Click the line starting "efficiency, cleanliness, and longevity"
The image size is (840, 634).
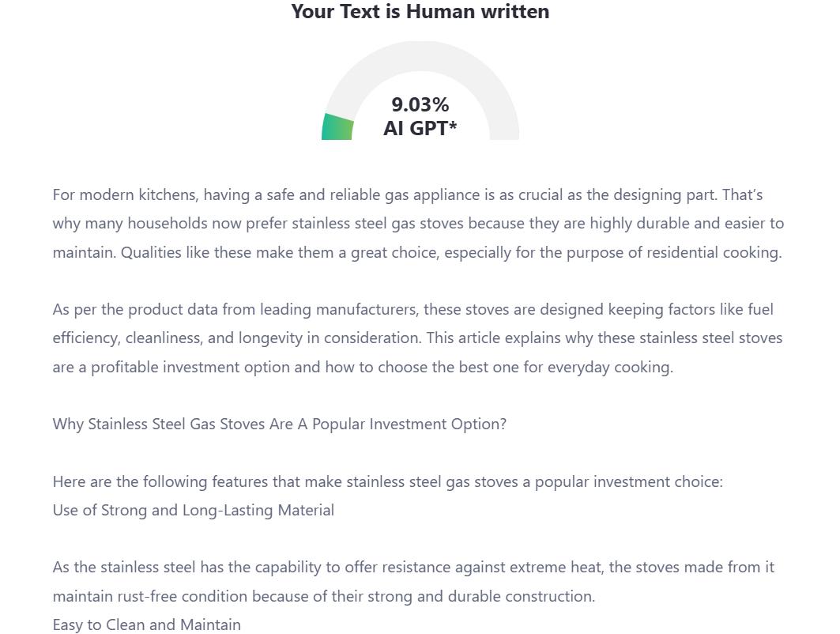417,338
